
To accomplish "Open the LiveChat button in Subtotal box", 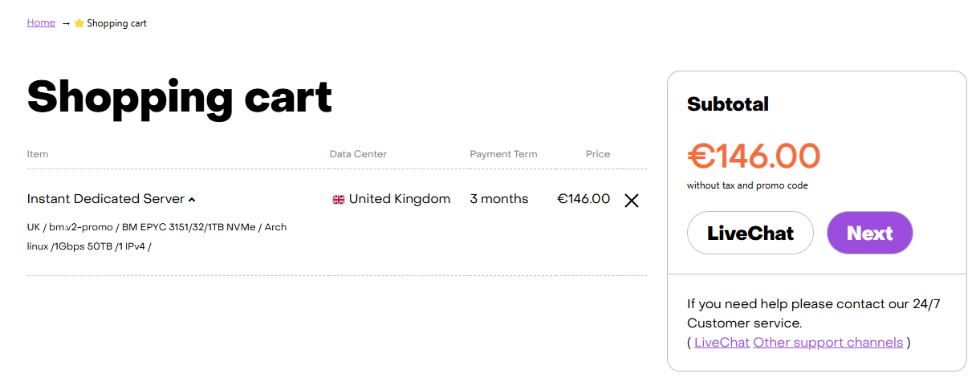I will coord(750,233).
